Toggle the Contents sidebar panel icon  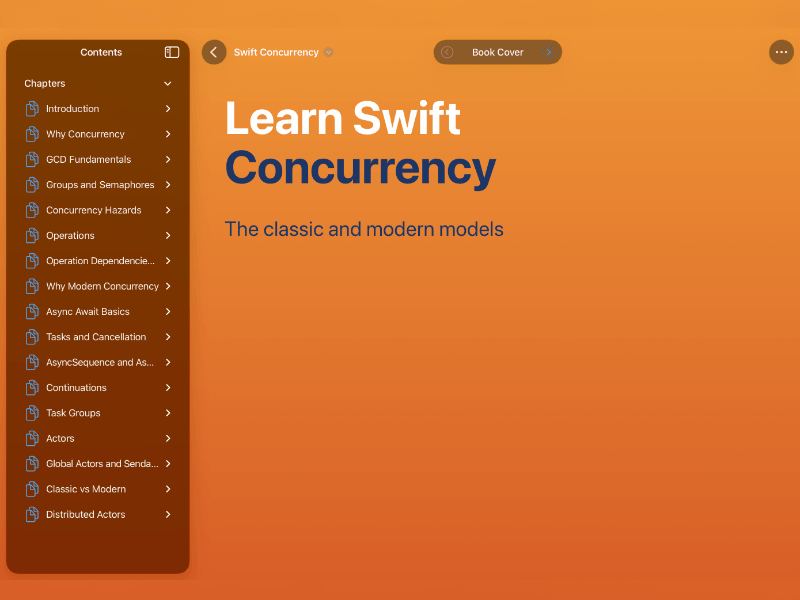tap(172, 52)
